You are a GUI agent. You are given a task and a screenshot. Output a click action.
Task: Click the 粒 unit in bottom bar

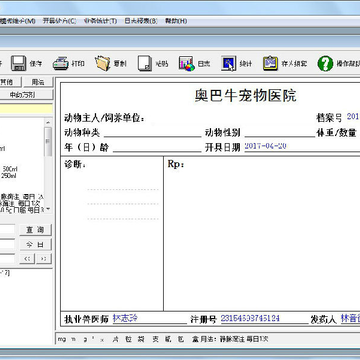(128, 339)
